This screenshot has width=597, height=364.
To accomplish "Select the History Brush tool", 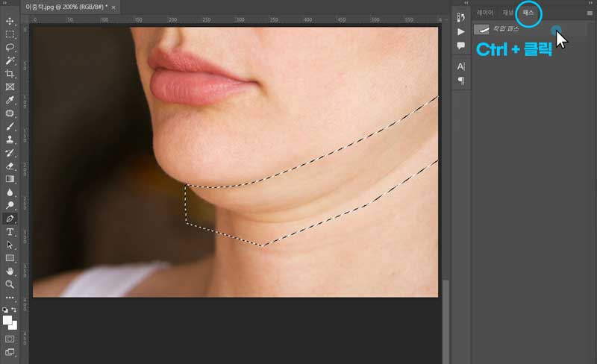I will coord(10,153).
